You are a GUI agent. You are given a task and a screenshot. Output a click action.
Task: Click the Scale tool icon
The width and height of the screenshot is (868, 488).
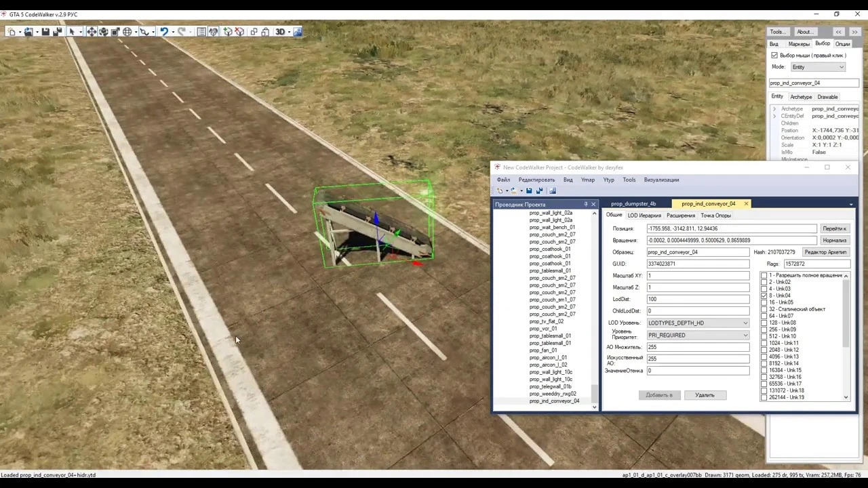tap(115, 32)
